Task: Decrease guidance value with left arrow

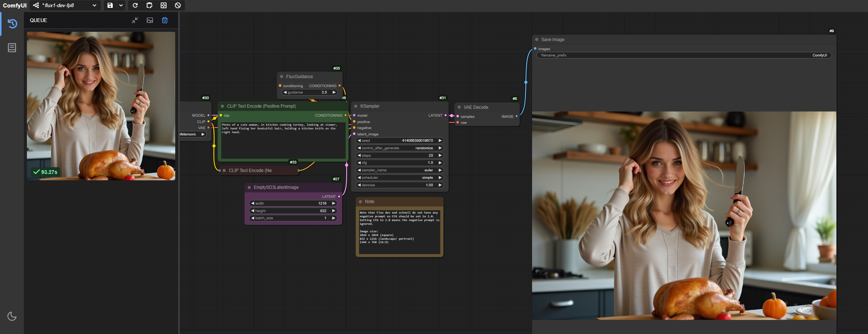Action: [285, 92]
